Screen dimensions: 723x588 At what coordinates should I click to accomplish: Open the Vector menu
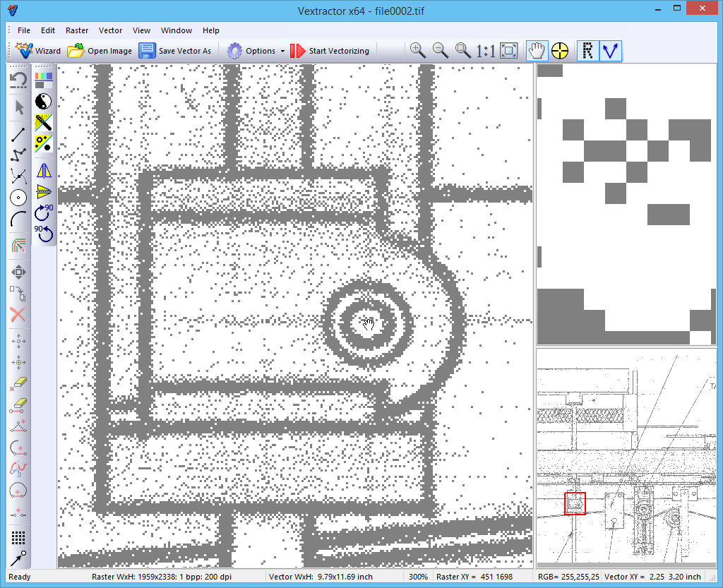pos(110,30)
